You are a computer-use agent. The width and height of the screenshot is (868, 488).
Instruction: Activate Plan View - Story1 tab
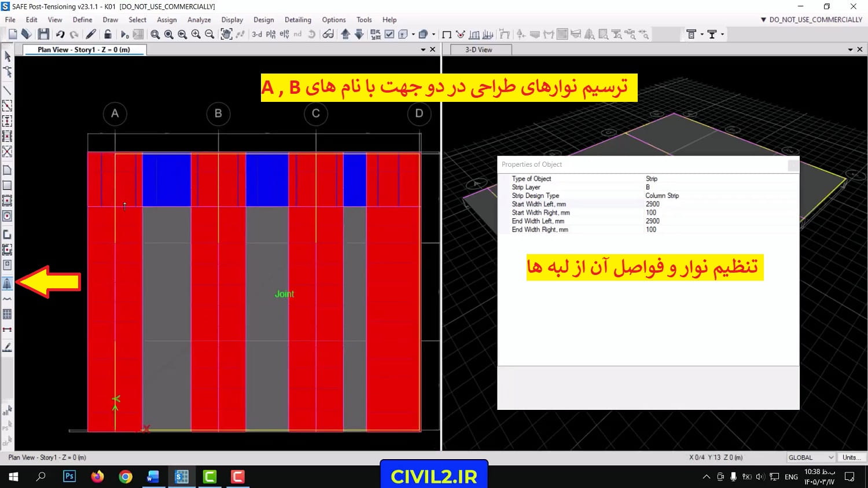(84, 50)
